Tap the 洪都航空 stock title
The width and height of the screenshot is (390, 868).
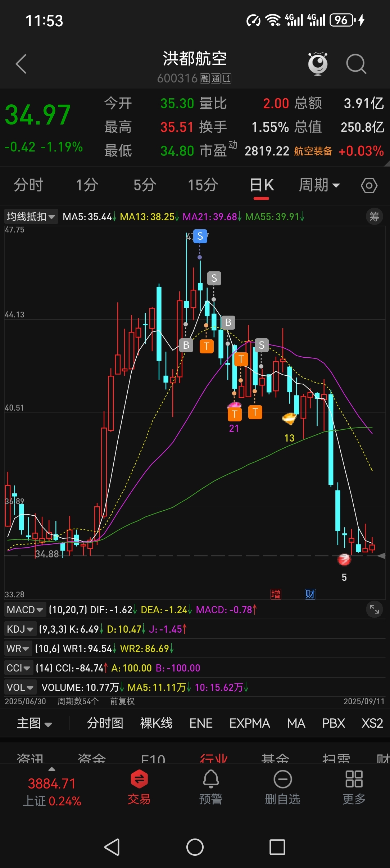point(195,58)
